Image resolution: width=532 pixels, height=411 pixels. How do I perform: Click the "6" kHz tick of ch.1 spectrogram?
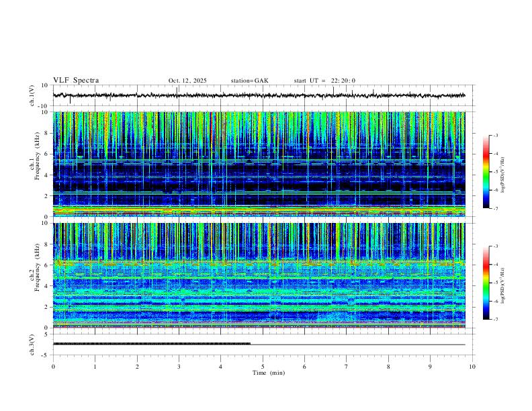click(47, 154)
